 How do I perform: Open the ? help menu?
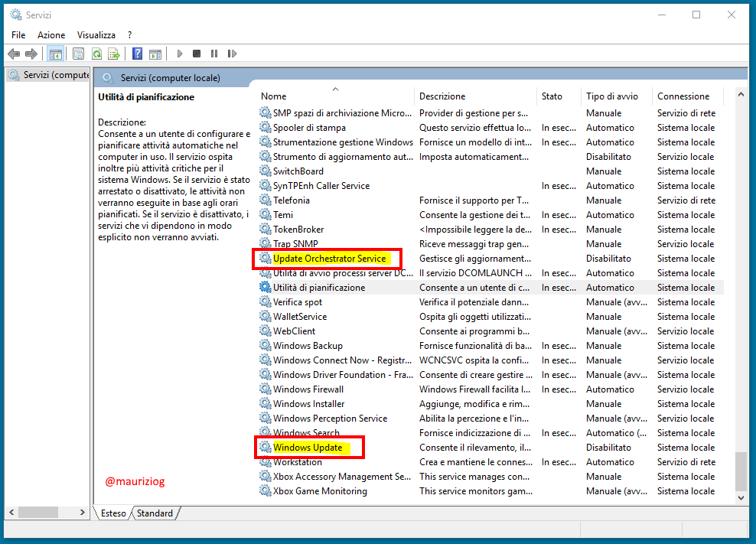coord(129,35)
